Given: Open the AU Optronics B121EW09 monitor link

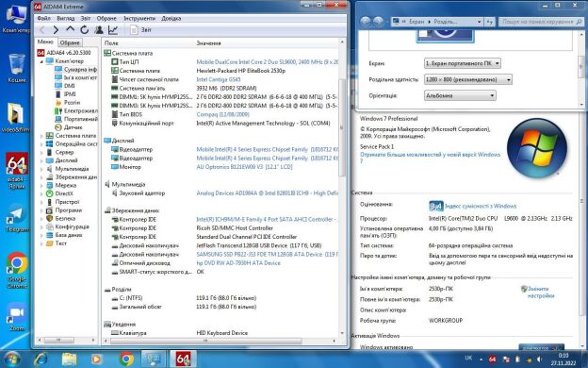Looking at the screenshot, I should click(x=244, y=167).
